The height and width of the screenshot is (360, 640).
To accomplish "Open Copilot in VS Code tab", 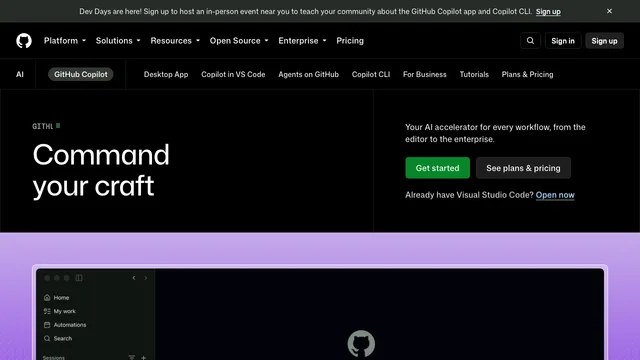I will 233,74.
